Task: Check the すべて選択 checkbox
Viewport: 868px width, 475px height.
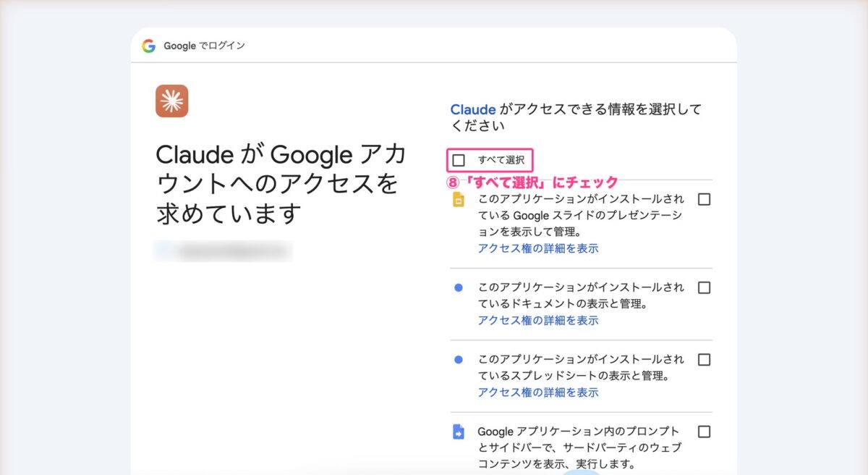Action: (459, 160)
